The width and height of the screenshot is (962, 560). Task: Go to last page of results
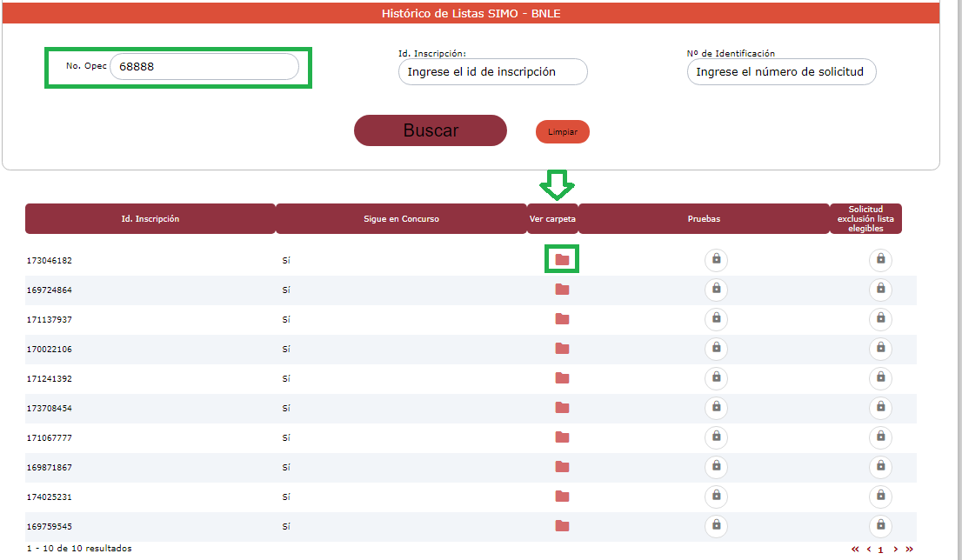(x=909, y=550)
